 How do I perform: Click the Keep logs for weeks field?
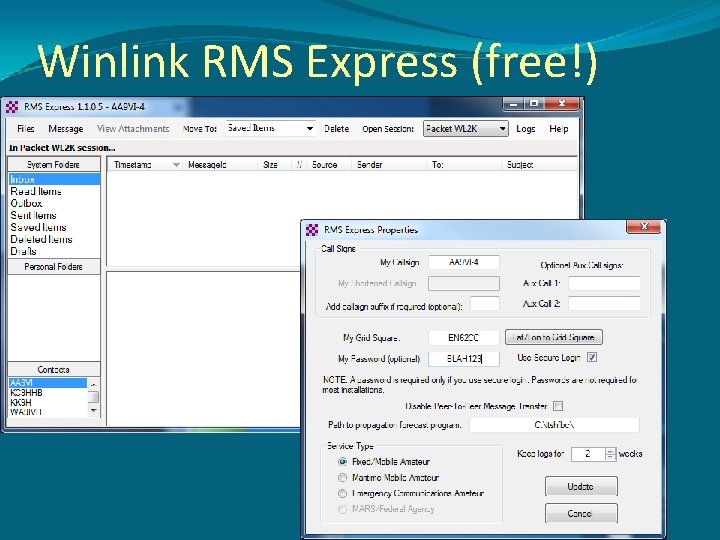pos(588,454)
